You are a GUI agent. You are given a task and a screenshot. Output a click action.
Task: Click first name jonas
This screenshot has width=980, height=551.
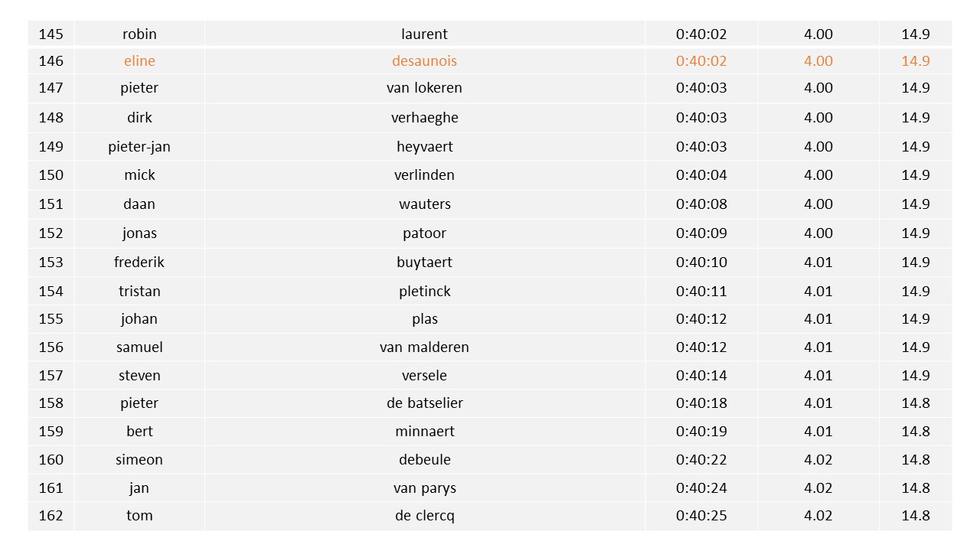pos(139,233)
